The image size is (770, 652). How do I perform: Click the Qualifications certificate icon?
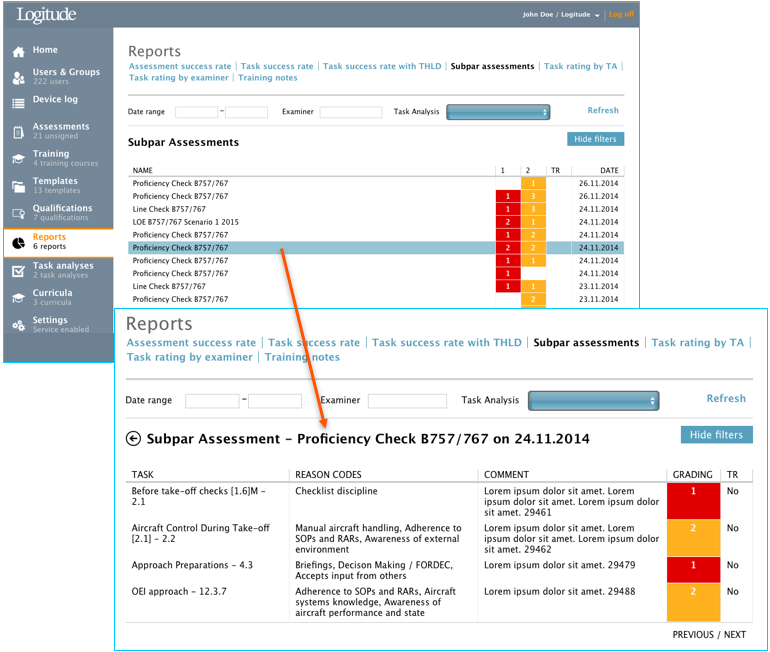pyautogui.click(x=18, y=214)
